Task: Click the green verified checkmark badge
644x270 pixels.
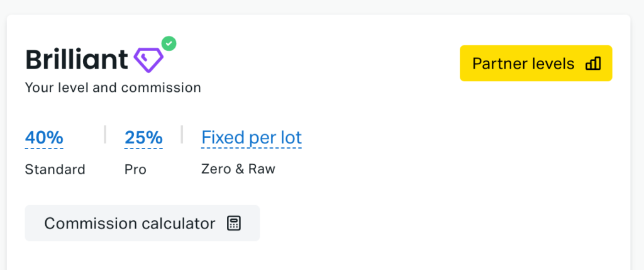Action: [x=169, y=43]
